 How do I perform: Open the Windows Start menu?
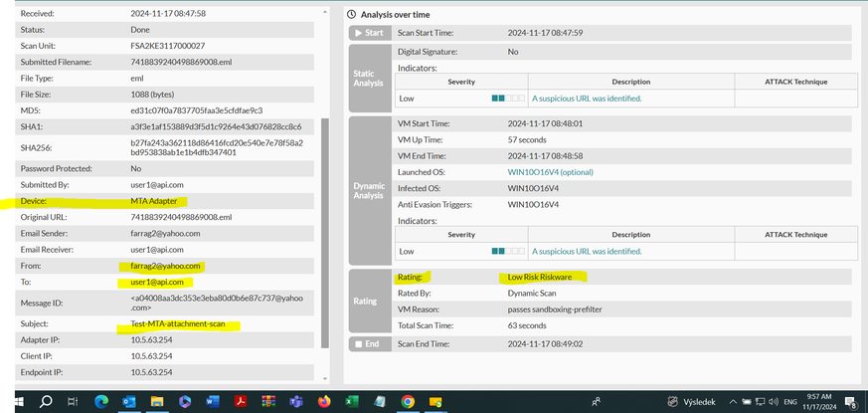pos(21,401)
